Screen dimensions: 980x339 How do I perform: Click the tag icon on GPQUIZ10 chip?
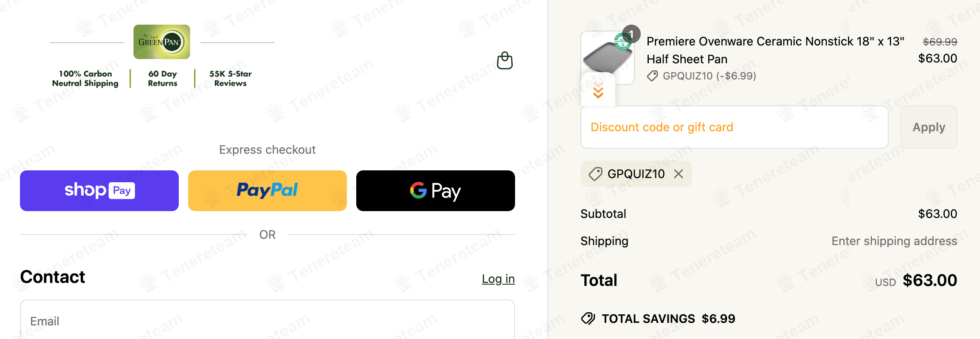coord(595,174)
